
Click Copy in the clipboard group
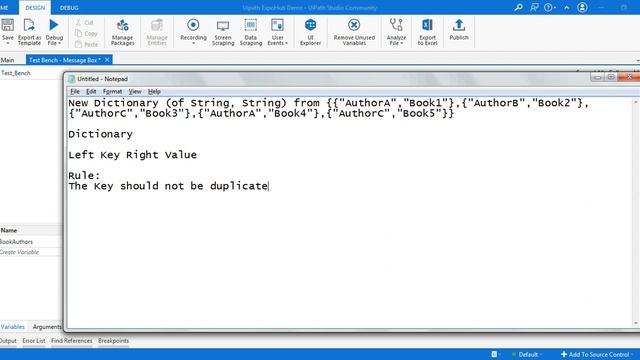(x=86, y=33)
